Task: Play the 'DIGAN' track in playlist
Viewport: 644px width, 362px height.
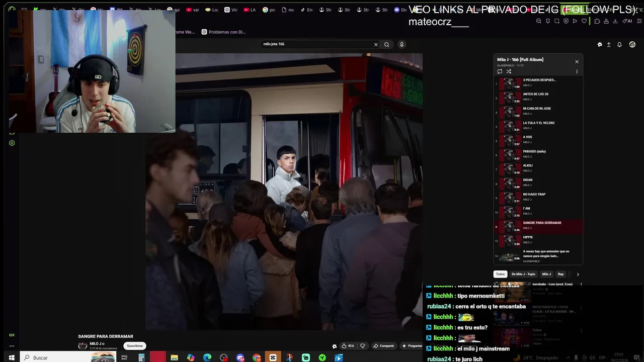Action: coord(538,183)
